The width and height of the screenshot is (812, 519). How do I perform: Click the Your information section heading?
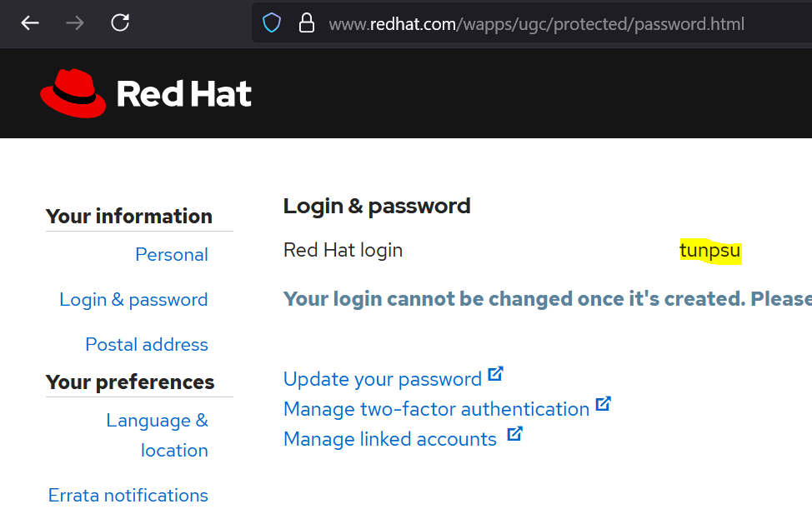coord(128,216)
